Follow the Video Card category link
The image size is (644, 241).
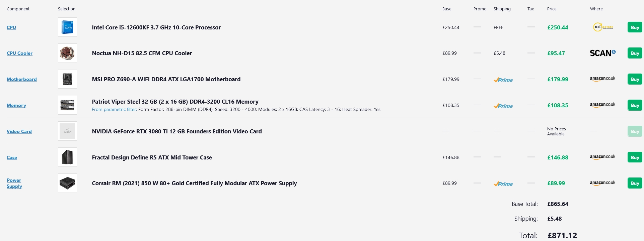click(x=19, y=131)
